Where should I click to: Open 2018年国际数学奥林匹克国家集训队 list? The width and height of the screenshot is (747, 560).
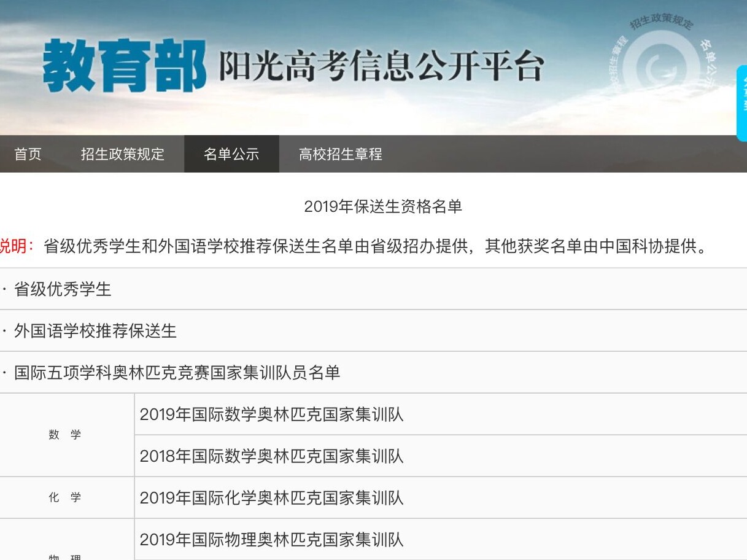coord(271,456)
